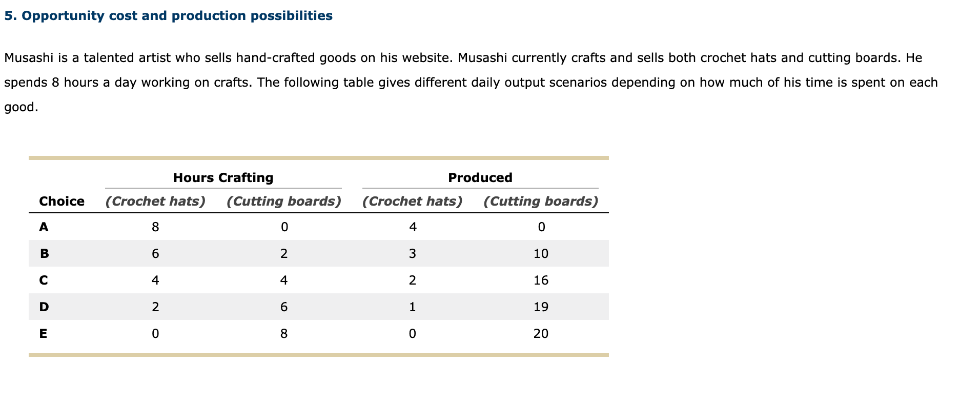Click the 8 hours crochet value in row A
This screenshot has height=402, width=980.
click(x=155, y=227)
